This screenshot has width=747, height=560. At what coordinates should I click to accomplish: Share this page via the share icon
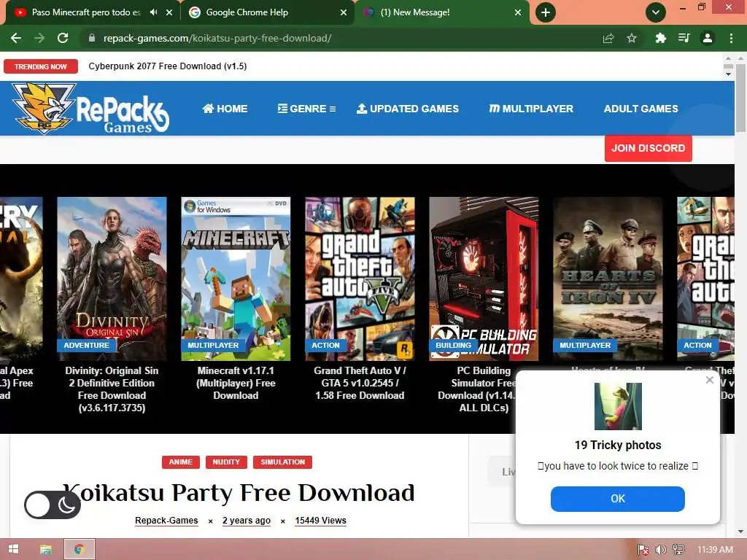(x=608, y=38)
